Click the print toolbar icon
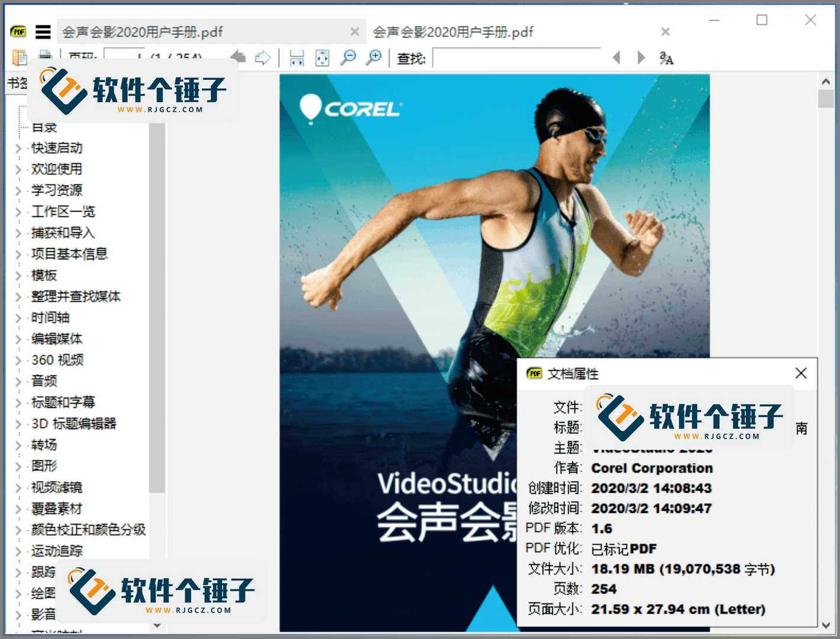840x639 pixels. pyautogui.click(x=45, y=56)
